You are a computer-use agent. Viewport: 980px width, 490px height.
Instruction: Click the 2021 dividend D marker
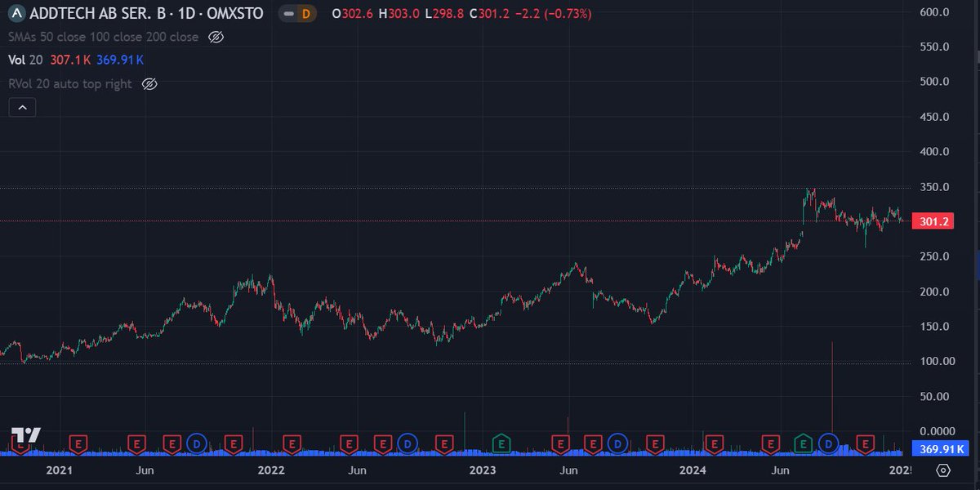196,443
